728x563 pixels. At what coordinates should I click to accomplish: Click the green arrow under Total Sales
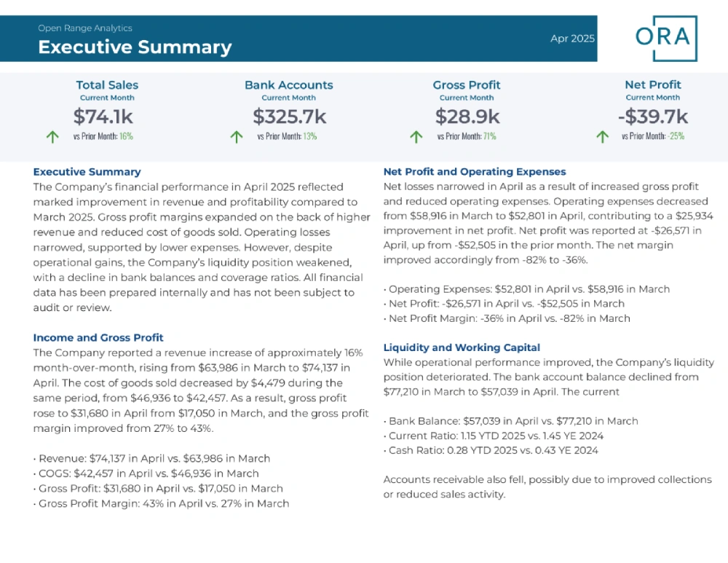(52, 137)
